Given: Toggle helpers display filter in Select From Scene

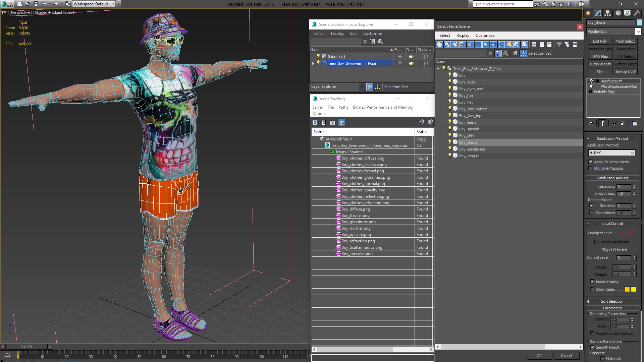Looking at the screenshot, I should coord(470,45).
